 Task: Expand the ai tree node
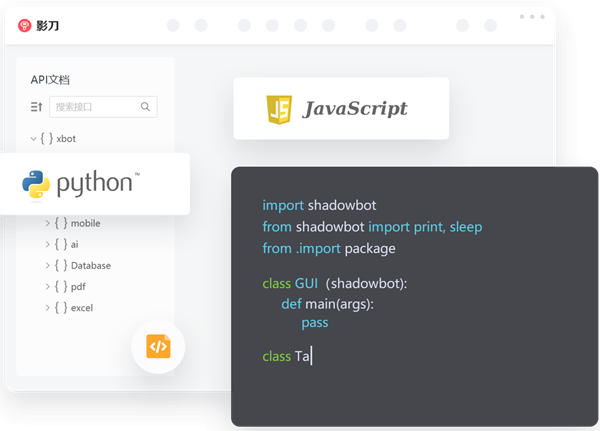(48, 244)
